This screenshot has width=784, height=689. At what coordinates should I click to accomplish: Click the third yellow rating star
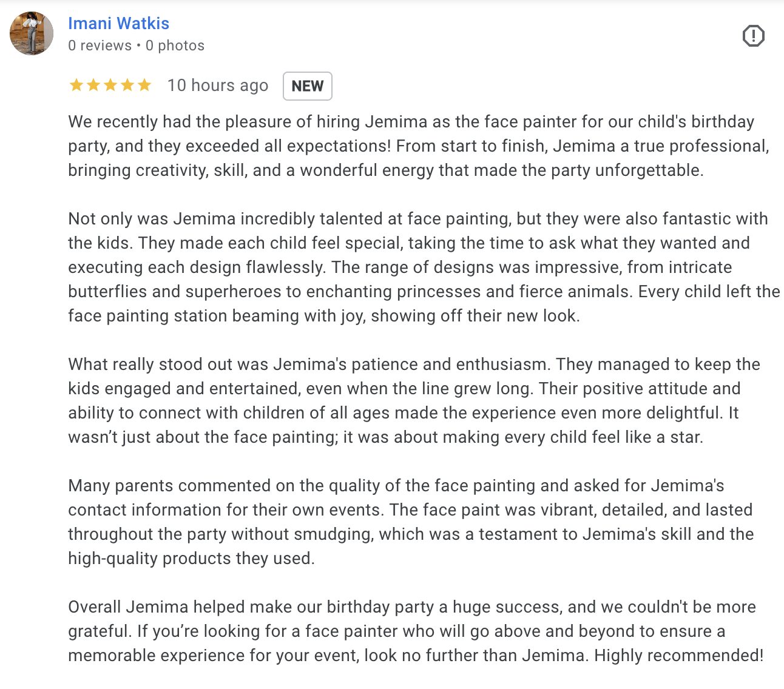(110, 85)
